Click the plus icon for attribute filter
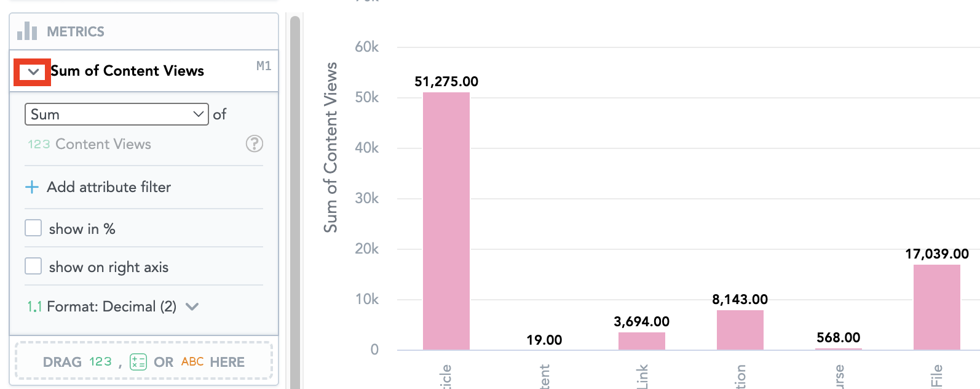The image size is (980, 389). tap(32, 187)
